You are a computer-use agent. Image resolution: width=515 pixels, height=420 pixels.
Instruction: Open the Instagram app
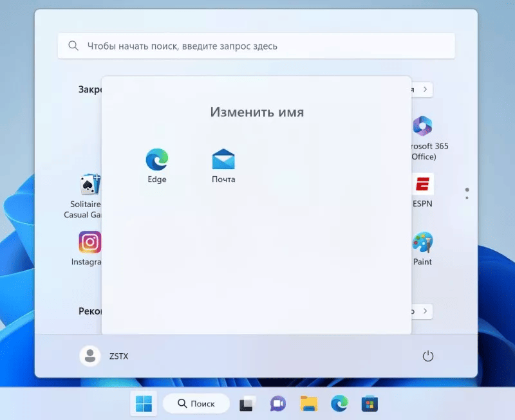pos(87,248)
